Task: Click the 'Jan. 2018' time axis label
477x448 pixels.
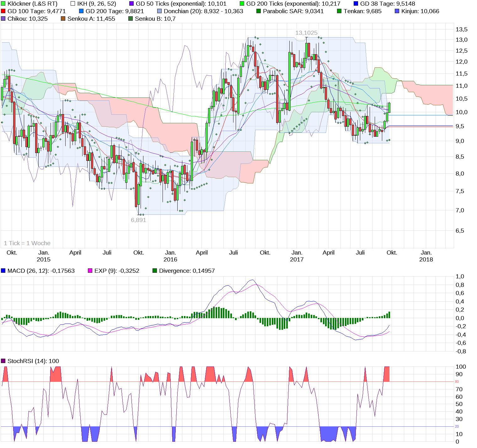Action: (426, 256)
